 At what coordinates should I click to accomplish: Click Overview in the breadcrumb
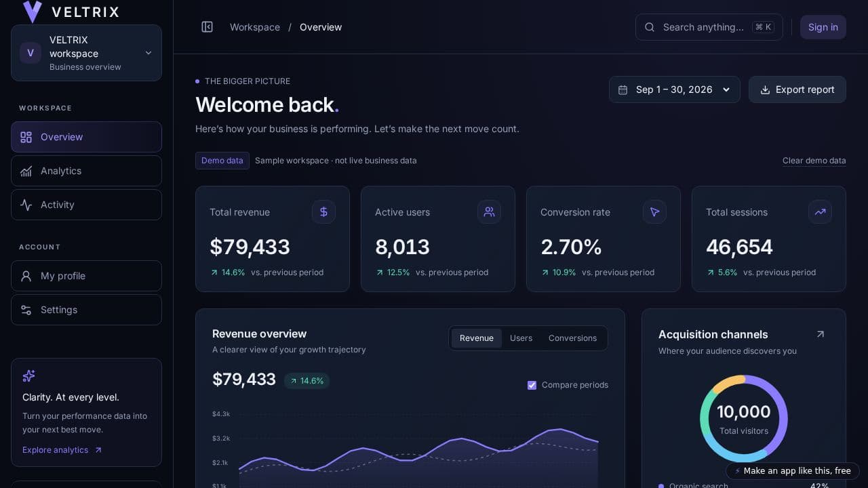(321, 27)
